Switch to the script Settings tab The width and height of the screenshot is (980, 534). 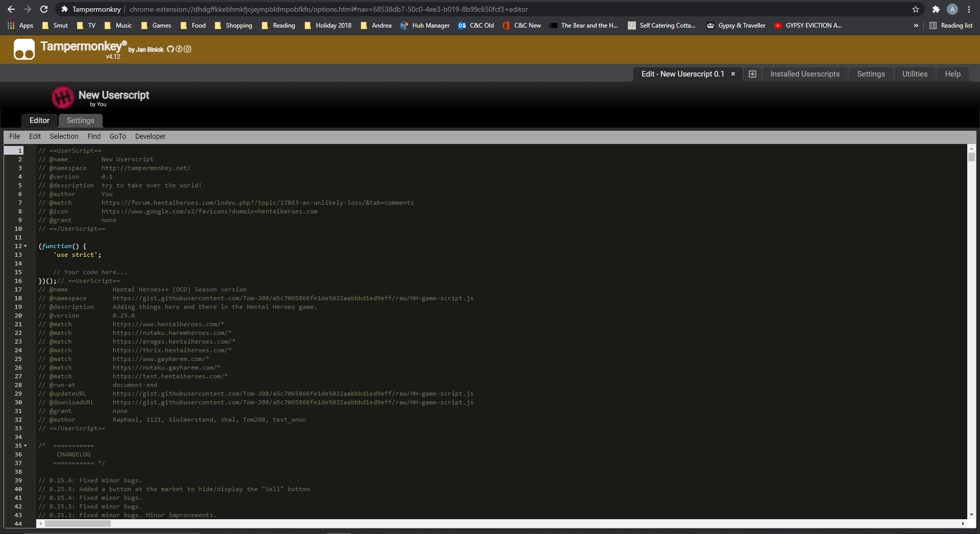80,120
